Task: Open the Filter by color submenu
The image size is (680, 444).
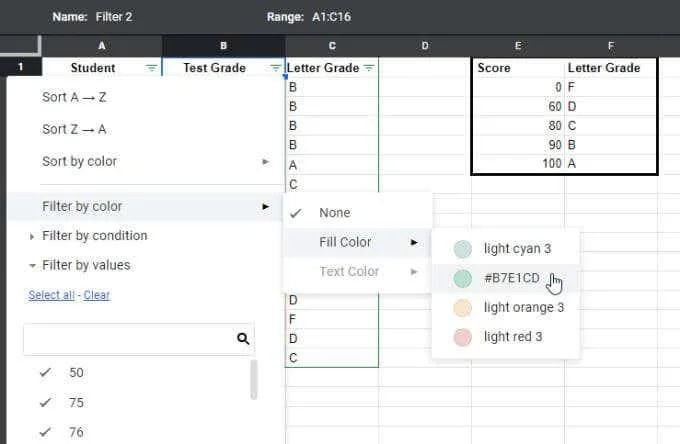Action: point(146,206)
